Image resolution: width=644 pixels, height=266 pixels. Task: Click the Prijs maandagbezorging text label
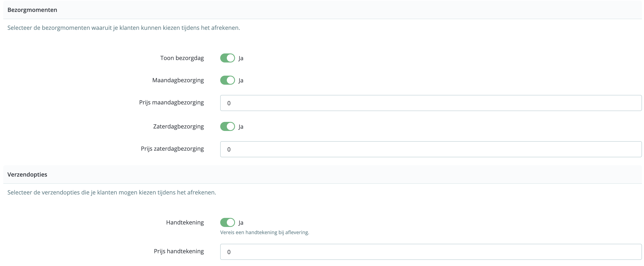pos(171,103)
